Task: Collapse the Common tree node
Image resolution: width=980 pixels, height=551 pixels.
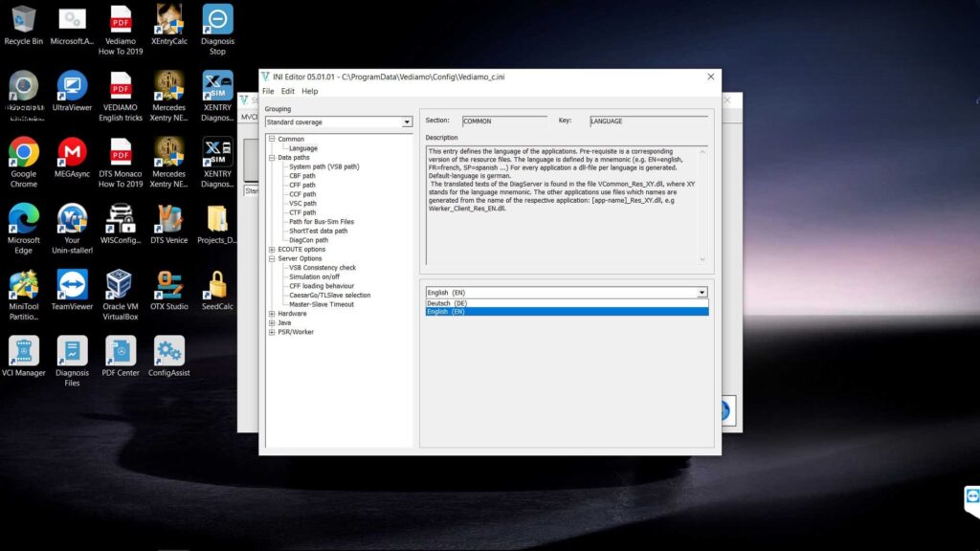Action: [272, 140]
